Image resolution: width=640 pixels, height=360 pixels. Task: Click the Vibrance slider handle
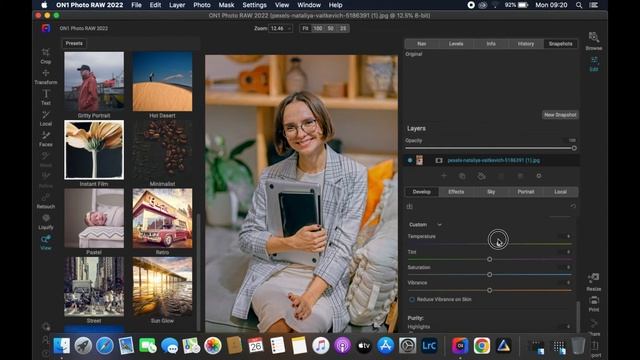tap(489, 290)
